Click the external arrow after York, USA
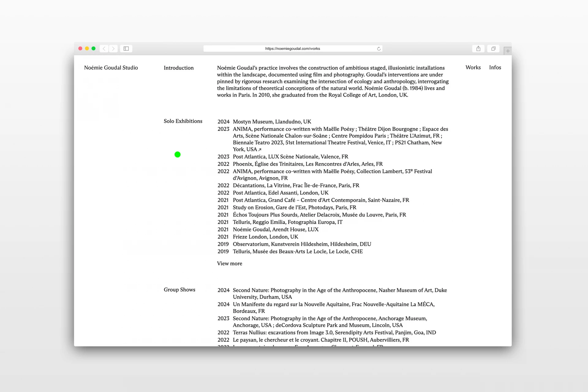The height and width of the screenshot is (392, 588). coord(260,150)
